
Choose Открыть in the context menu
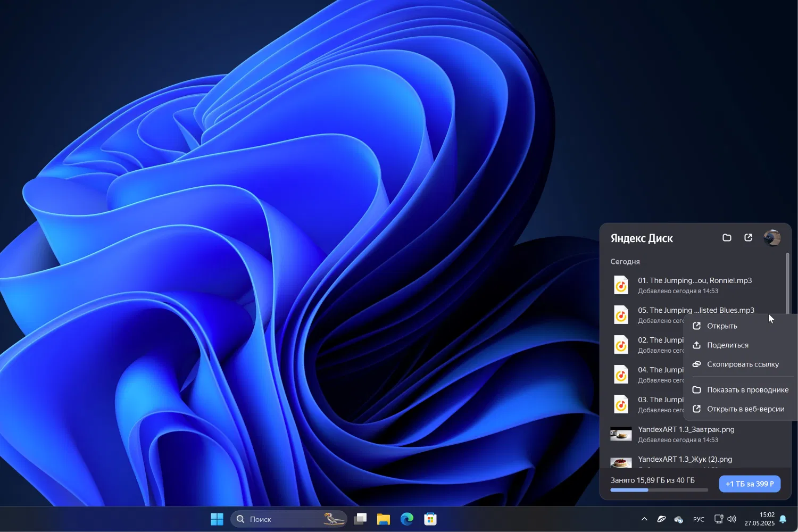(x=722, y=326)
